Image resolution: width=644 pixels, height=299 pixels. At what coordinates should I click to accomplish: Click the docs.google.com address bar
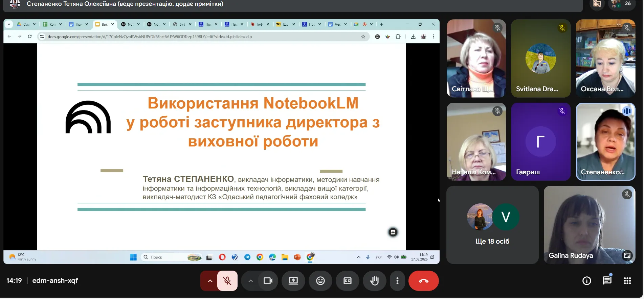202,36
